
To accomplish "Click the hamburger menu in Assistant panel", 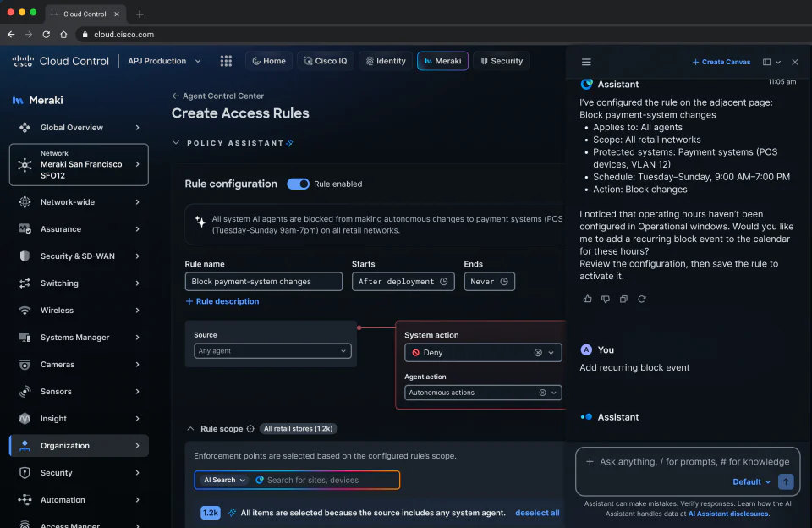I will [586, 62].
